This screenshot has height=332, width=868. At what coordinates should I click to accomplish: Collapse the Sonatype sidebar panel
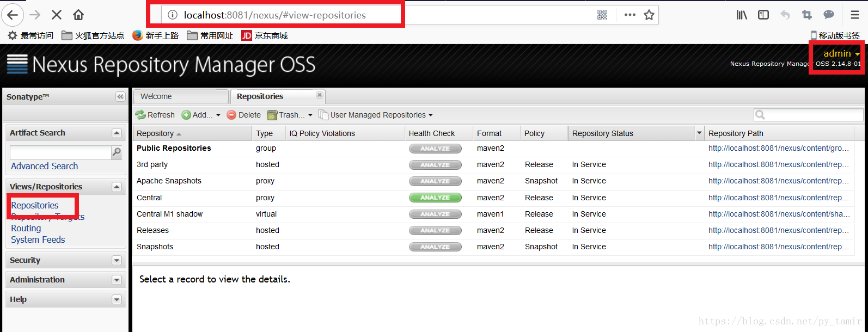120,96
